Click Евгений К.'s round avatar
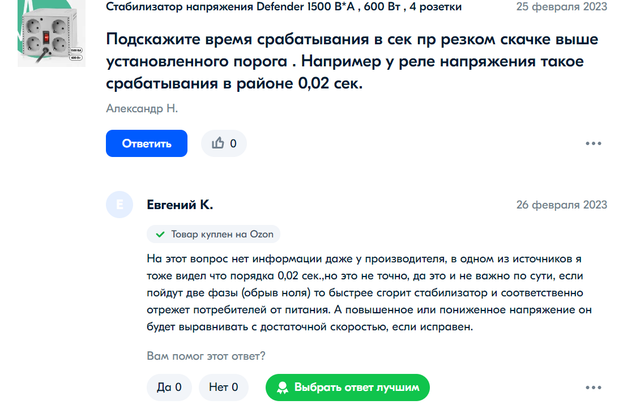The image size is (640, 408). [119, 204]
